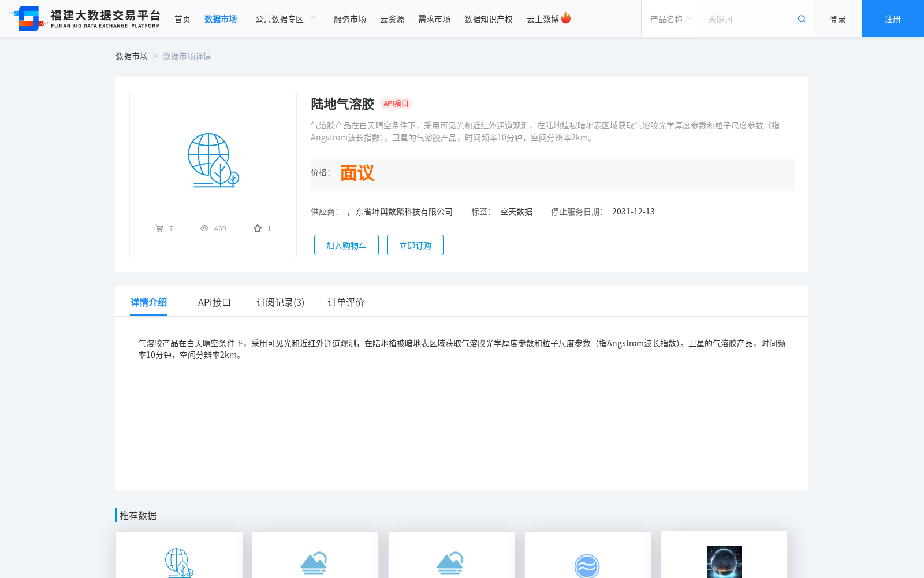Click 数据市场详情 breadcrumb text
Viewport: 924px width, 578px height.
tap(187, 56)
